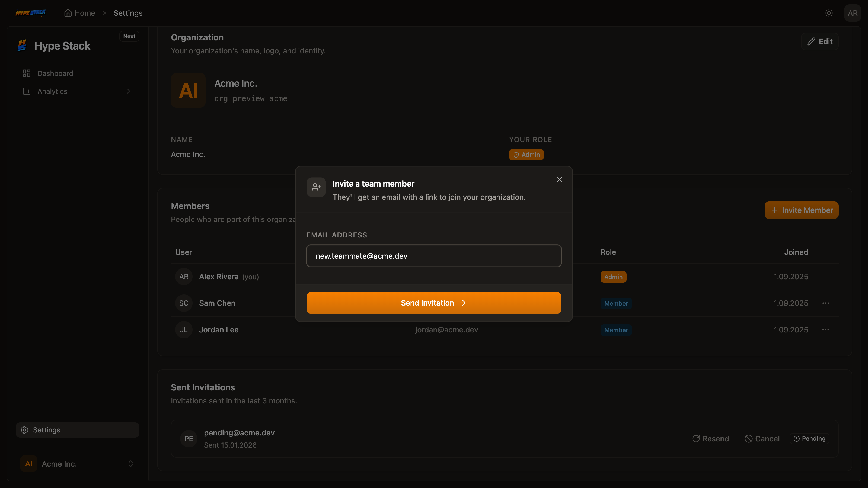This screenshot has width=868, height=488.
Task: Click the AI icon in organization switcher
Action: tap(29, 463)
